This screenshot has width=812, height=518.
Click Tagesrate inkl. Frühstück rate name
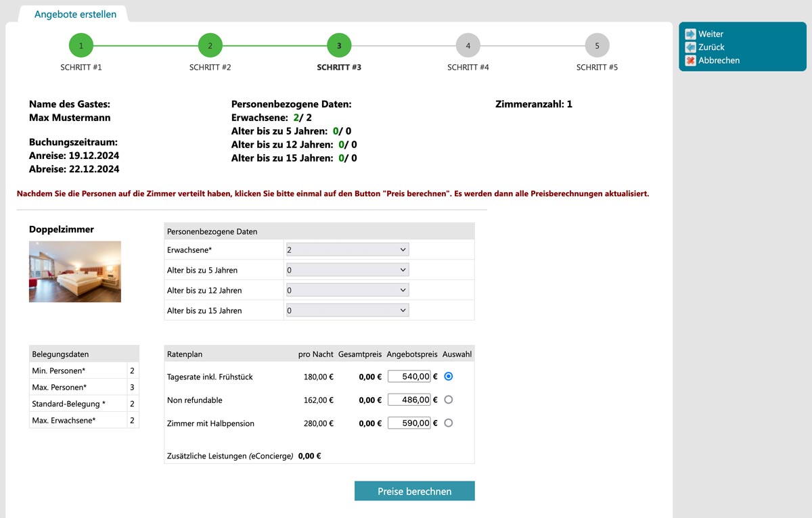point(210,377)
